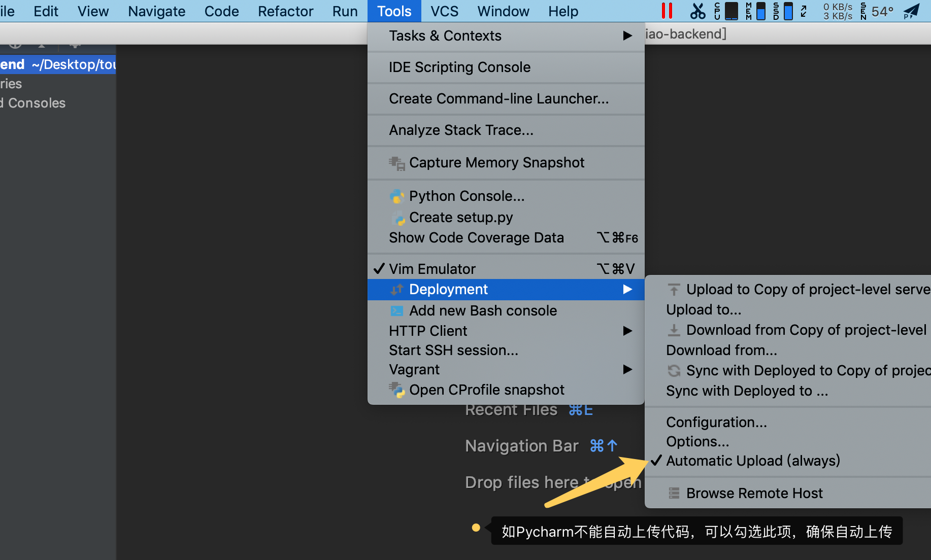Click Upload to Copy of project-level server icon

(674, 290)
